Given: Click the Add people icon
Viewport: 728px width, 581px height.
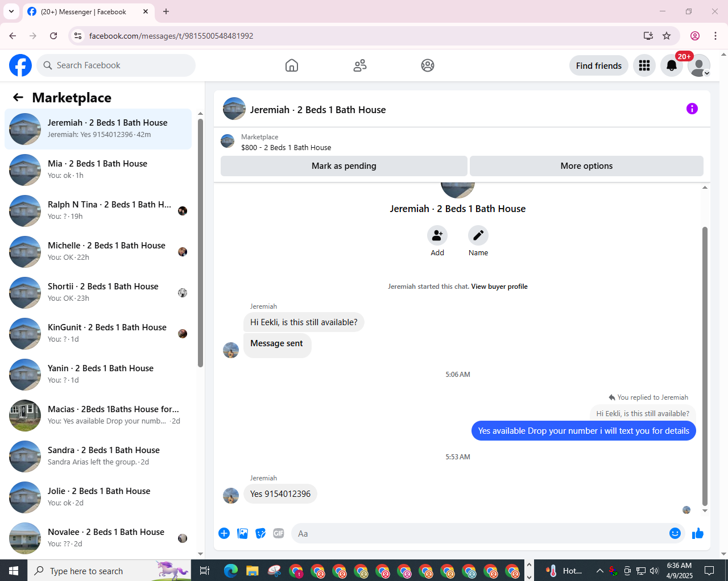Looking at the screenshot, I should [437, 235].
